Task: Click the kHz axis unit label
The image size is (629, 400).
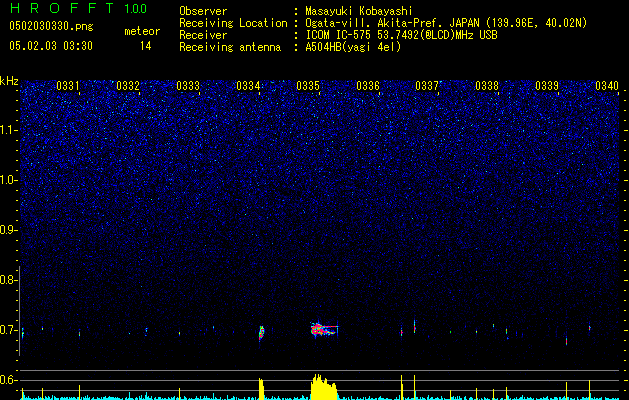Action: 9,81
